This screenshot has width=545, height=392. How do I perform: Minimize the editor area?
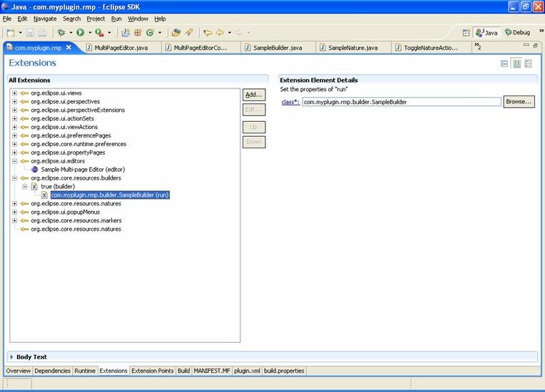tap(526, 45)
